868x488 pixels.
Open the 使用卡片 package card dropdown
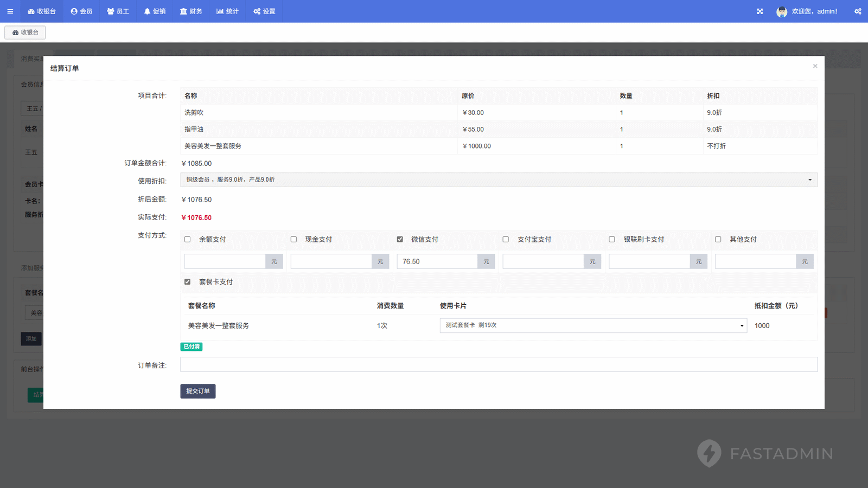point(593,325)
